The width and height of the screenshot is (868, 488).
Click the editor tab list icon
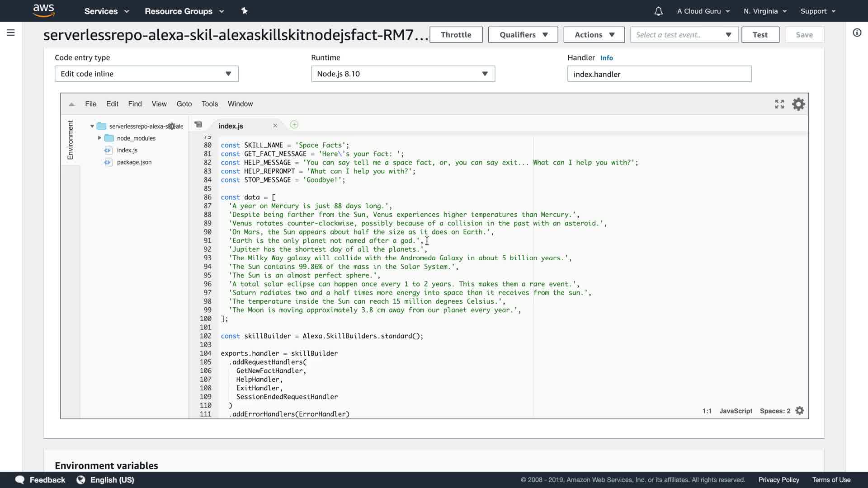click(198, 125)
